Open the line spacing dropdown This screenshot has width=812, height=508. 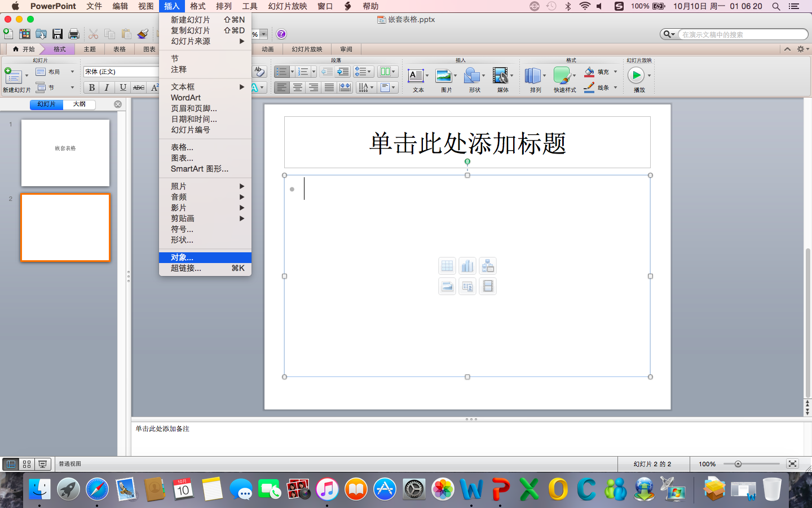(x=364, y=72)
